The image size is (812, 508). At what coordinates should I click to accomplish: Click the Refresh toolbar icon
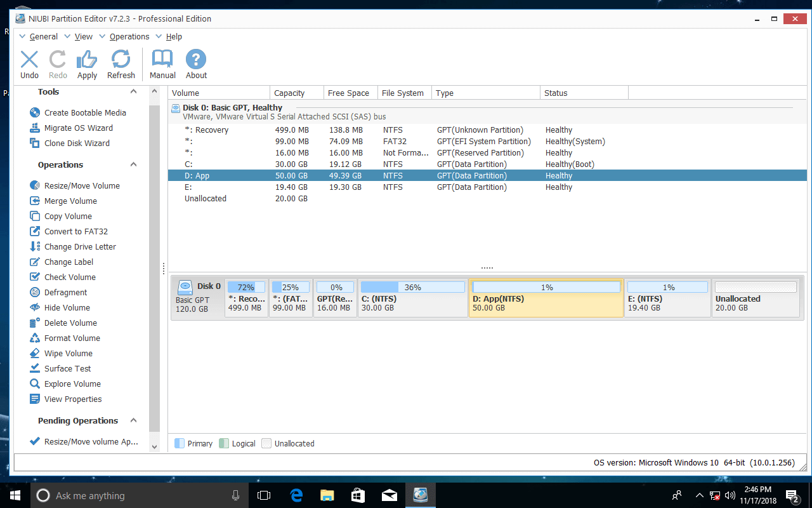pos(121,60)
